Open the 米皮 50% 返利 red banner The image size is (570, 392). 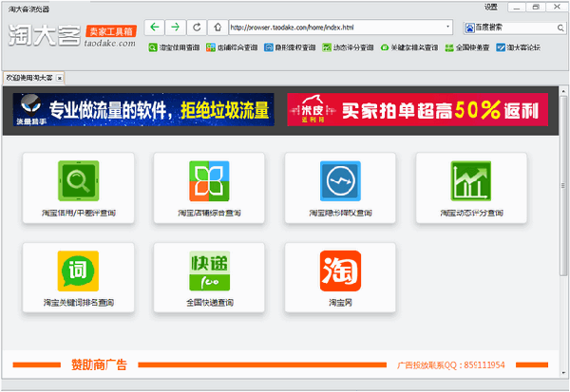click(x=417, y=110)
